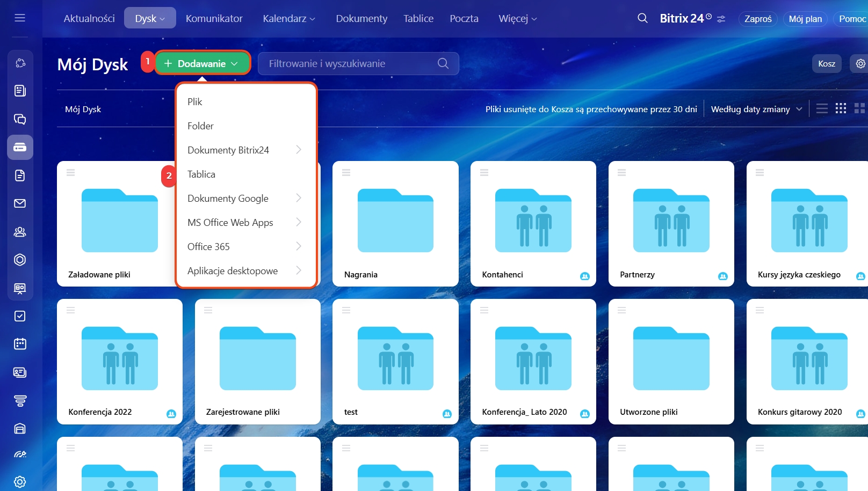868x491 pixels.
Task: Switch to large tile view
Action: (x=859, y=109)
